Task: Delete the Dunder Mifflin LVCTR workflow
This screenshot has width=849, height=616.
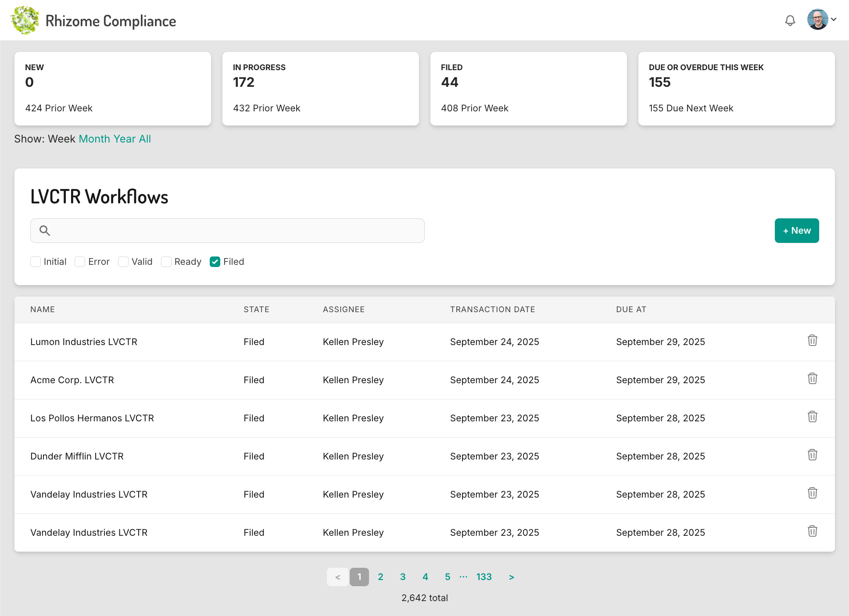Action: [x=812, y=455]
